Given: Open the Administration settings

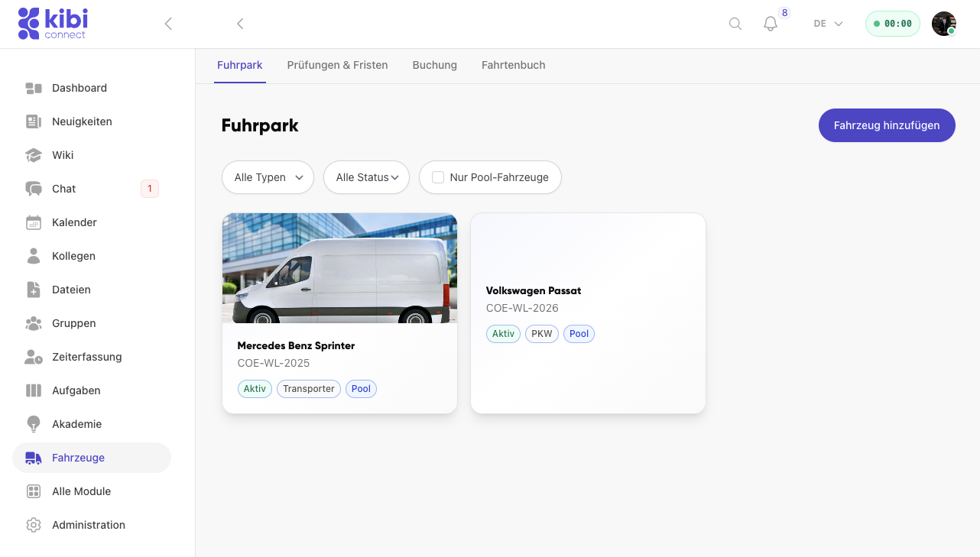Looking at the screenshot, I should point(88,525).
